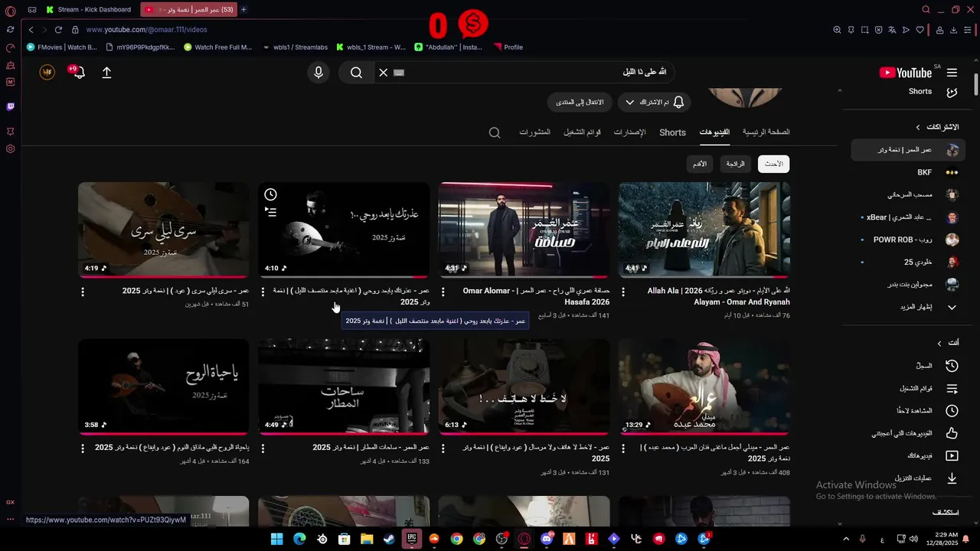Go to YouTube home via logo
980x551 pixels.
906,73
